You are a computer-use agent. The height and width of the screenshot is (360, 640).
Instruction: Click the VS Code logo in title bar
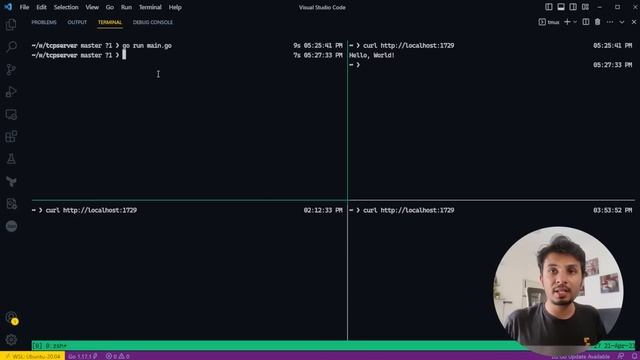(8, 7)
